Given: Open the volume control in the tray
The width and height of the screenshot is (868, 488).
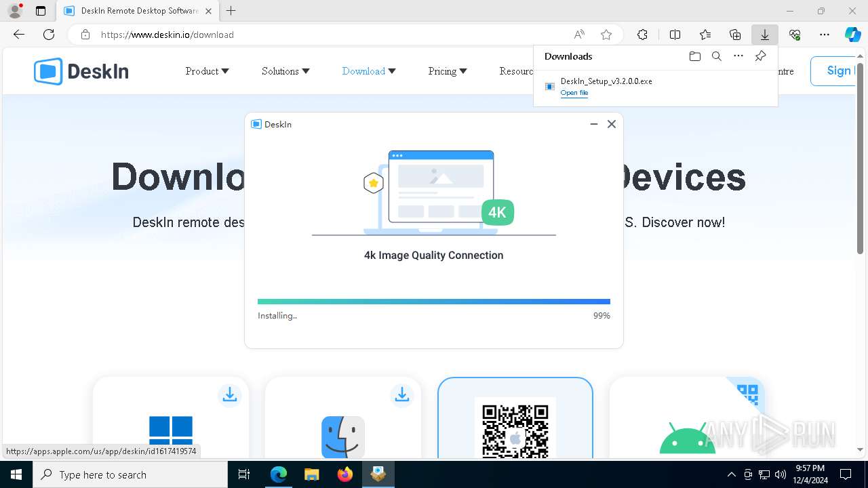Looking at the screenshot, I should point(780,474).
